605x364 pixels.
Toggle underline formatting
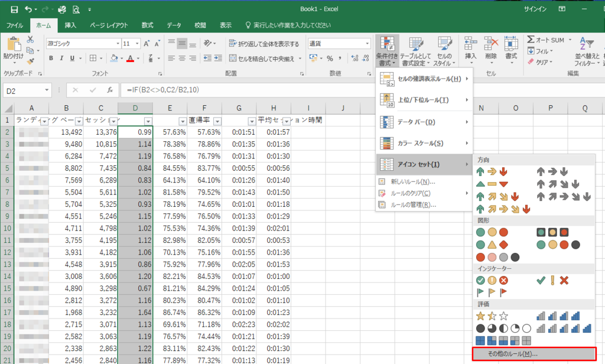coord(72,58)
